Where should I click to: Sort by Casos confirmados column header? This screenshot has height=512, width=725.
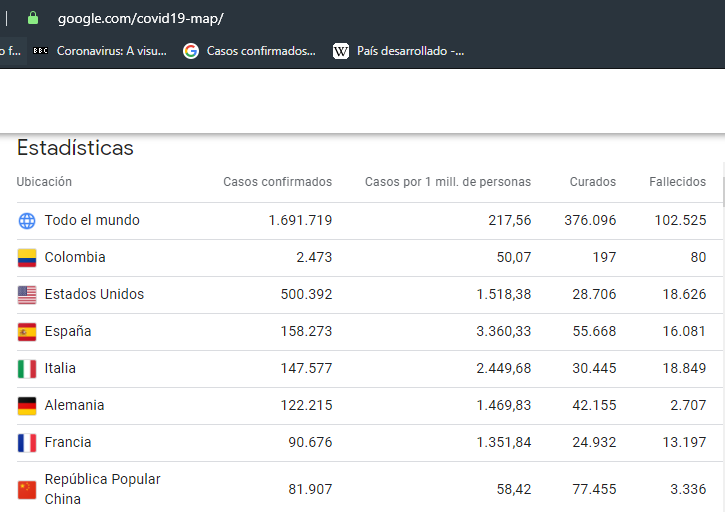pos(277,182)
